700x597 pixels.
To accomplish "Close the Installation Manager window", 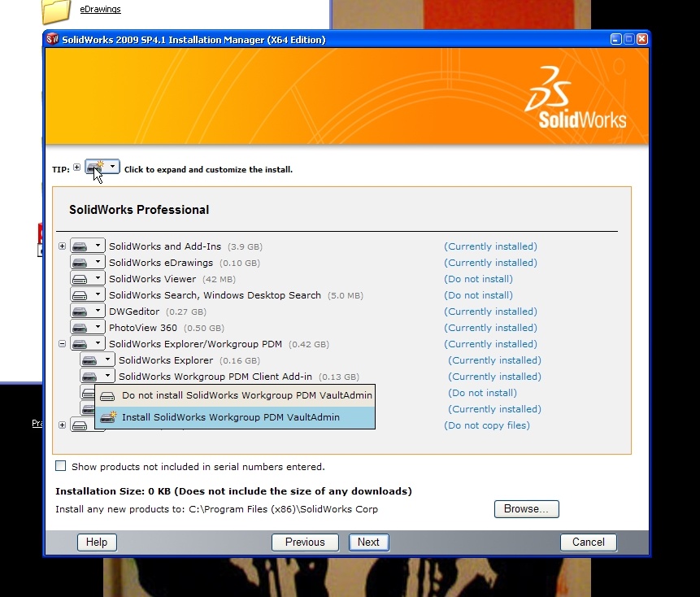I will 642,39.
